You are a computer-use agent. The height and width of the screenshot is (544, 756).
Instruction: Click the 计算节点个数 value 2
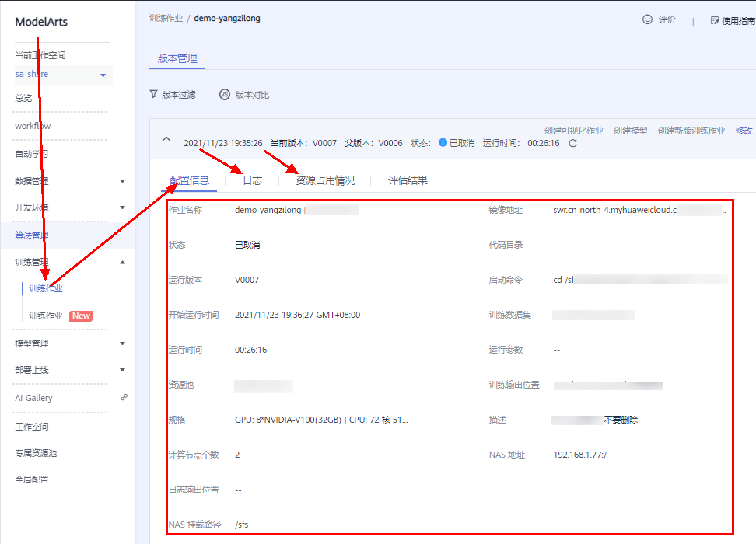click(237, 455)
